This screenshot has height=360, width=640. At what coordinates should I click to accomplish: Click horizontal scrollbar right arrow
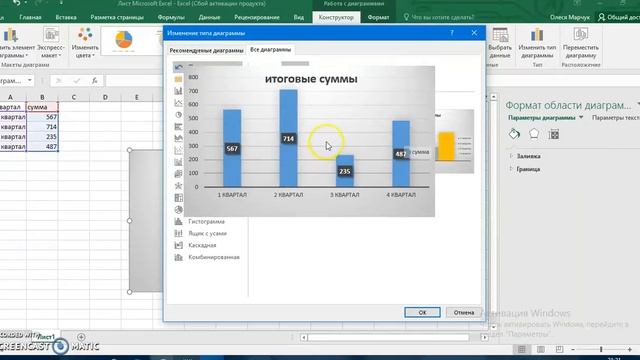(484, 338)
